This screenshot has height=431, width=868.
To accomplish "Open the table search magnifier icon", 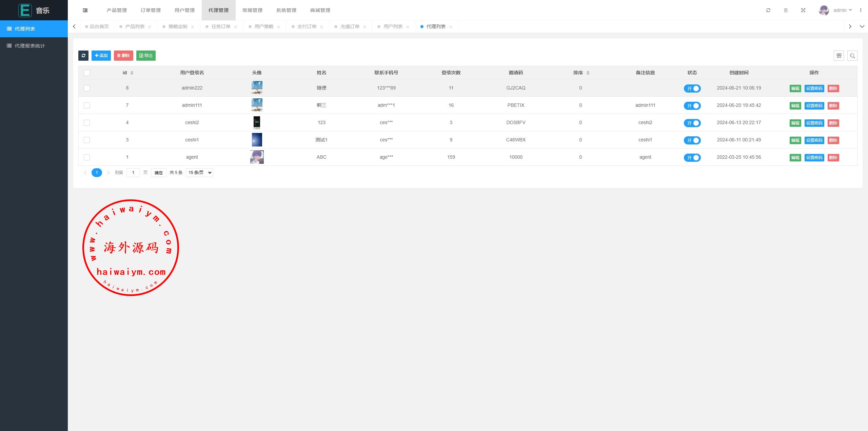I will pos(852,56).
